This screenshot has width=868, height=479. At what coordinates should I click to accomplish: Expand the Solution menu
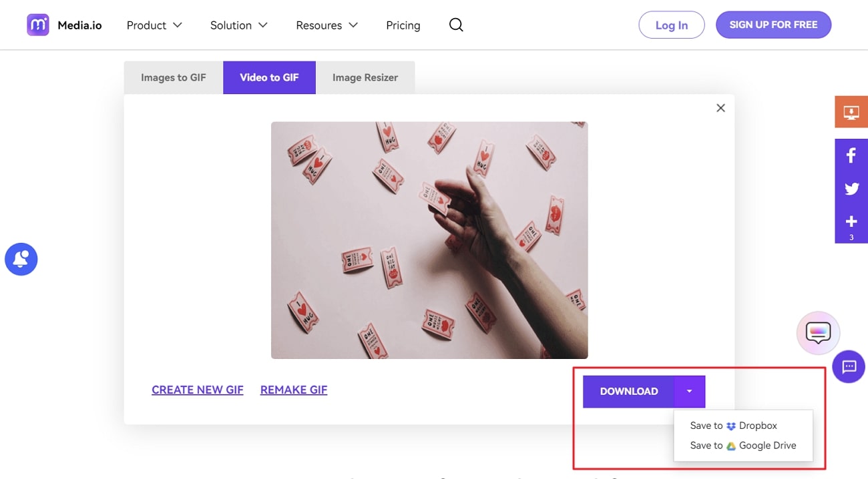pyautogui.click(x=238, y=25)
